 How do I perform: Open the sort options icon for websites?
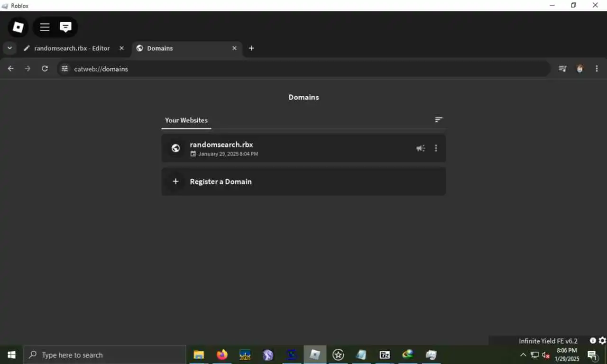pos(439,120)
